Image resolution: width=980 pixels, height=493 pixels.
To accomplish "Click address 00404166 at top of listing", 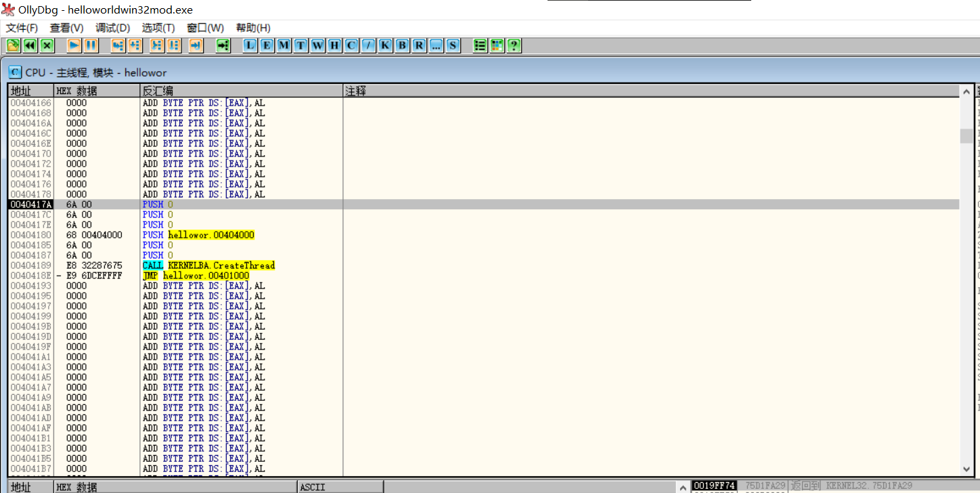I will [x=31, y=103].
